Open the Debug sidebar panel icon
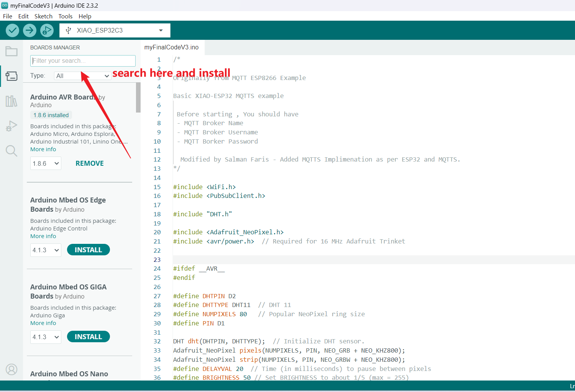The height and width of the screenshot is (392, 575). point(11,126)
